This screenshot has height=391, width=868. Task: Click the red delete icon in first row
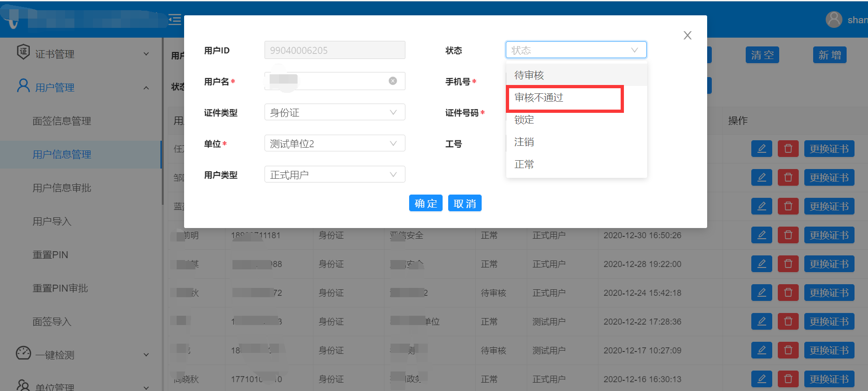788,149
